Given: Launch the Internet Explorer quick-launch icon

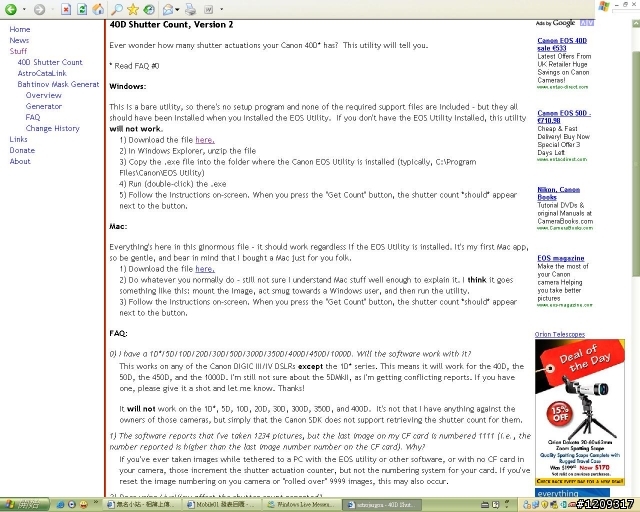Looking at the screenshot, I should click(60, 505).
